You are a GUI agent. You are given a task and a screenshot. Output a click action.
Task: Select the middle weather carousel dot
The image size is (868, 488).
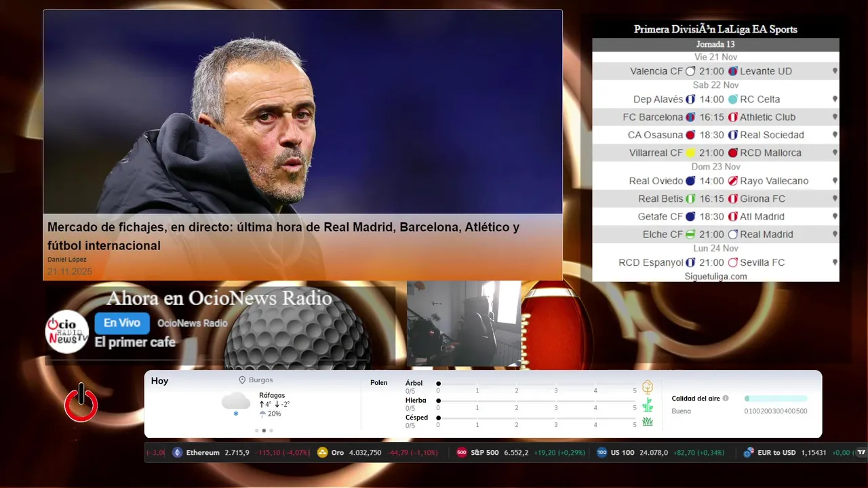tap(264, 430)
